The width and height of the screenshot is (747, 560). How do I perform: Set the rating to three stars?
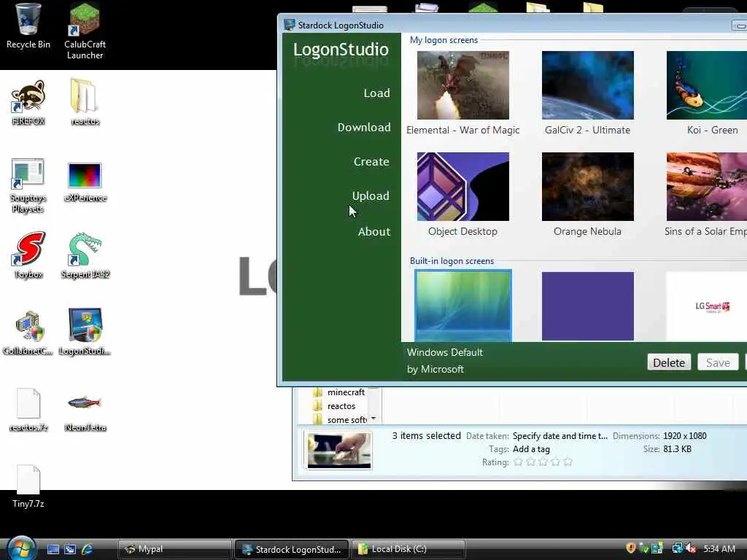coord(543,462)
